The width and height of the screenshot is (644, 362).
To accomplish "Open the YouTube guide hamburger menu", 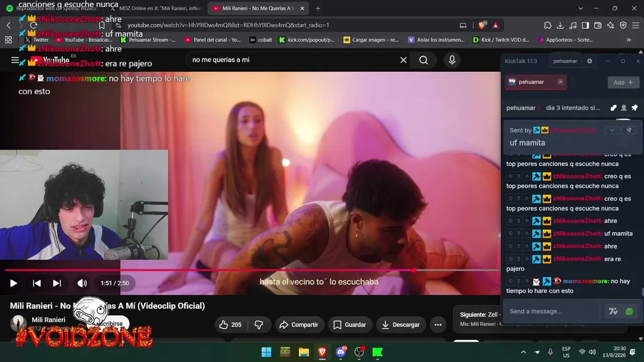I will coord(15,60).
